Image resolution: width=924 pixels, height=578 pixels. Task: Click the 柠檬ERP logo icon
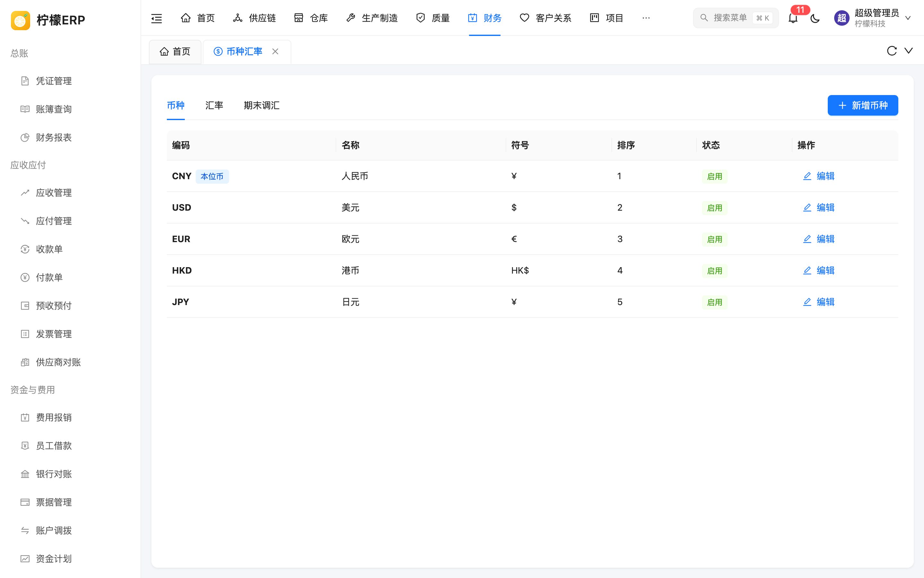[21, 20]
